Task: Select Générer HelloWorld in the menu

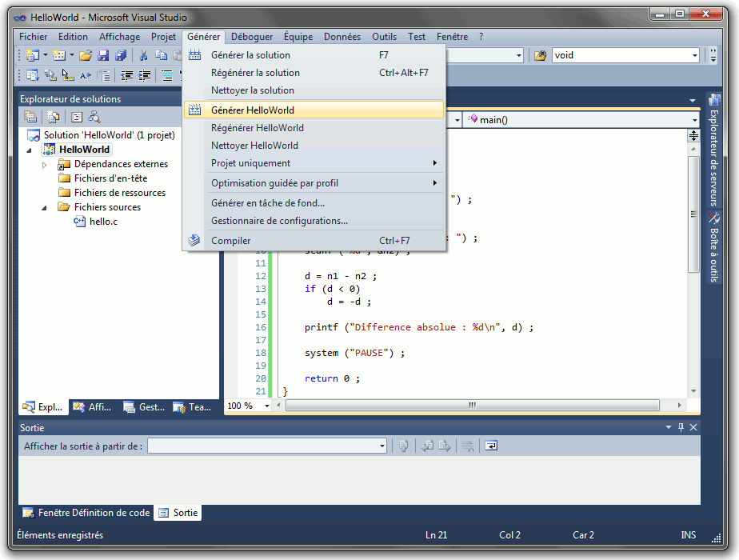Action: (x=314, y=110)
